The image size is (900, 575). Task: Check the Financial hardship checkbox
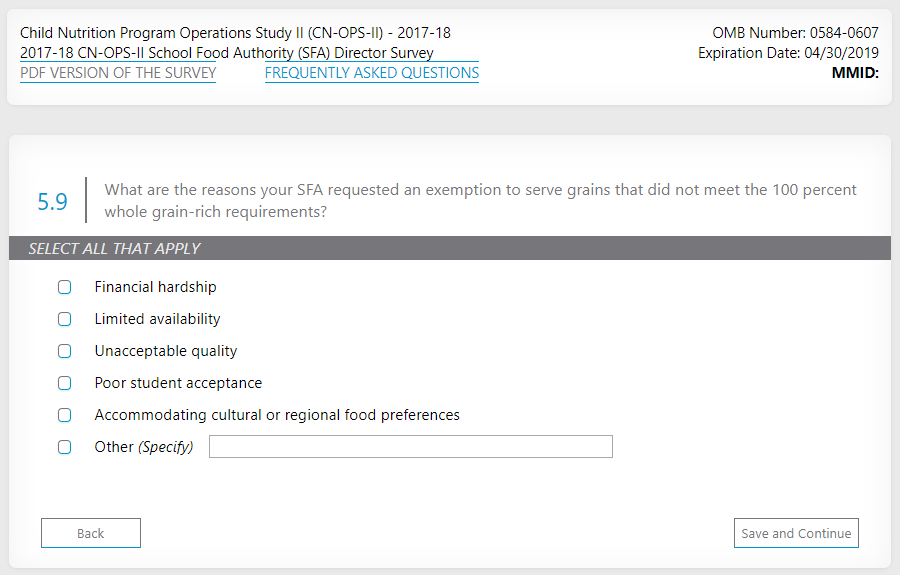pyautogui.click(x=65, y=287)
